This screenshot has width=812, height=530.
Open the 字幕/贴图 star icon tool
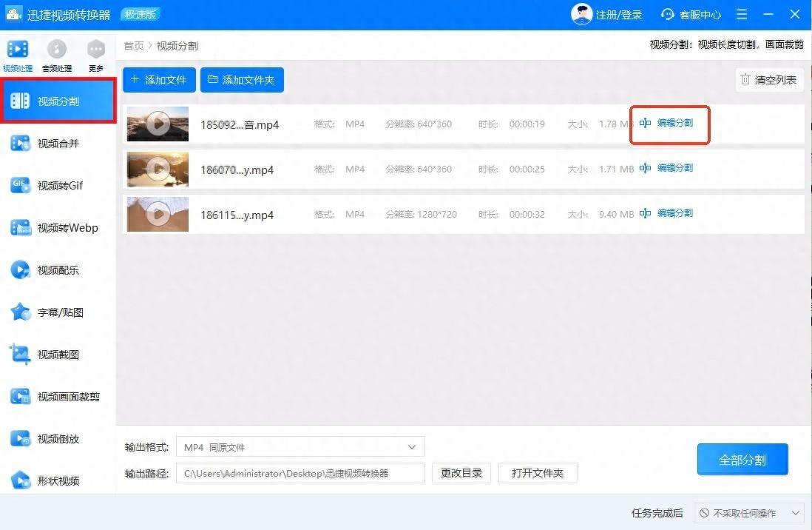[21, 312]
